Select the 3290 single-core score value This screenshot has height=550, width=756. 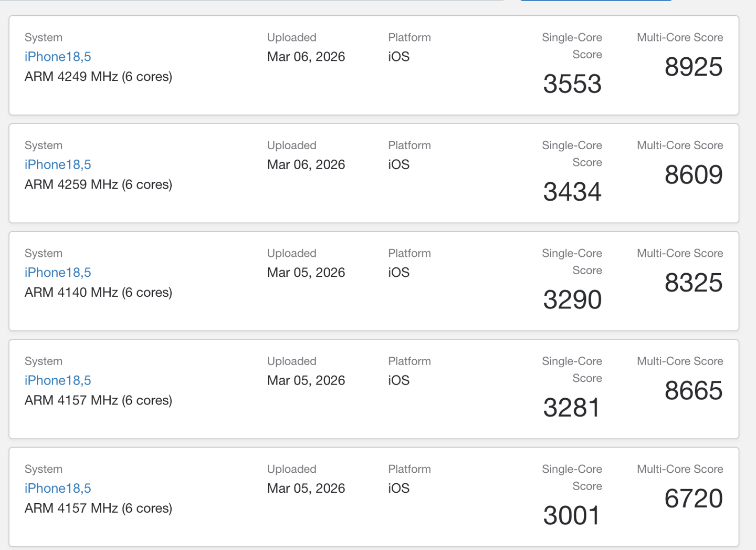coord(572,300)
